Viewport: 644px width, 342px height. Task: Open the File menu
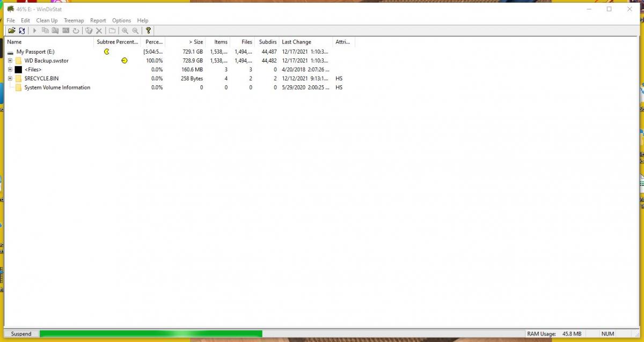click(11, 20)
